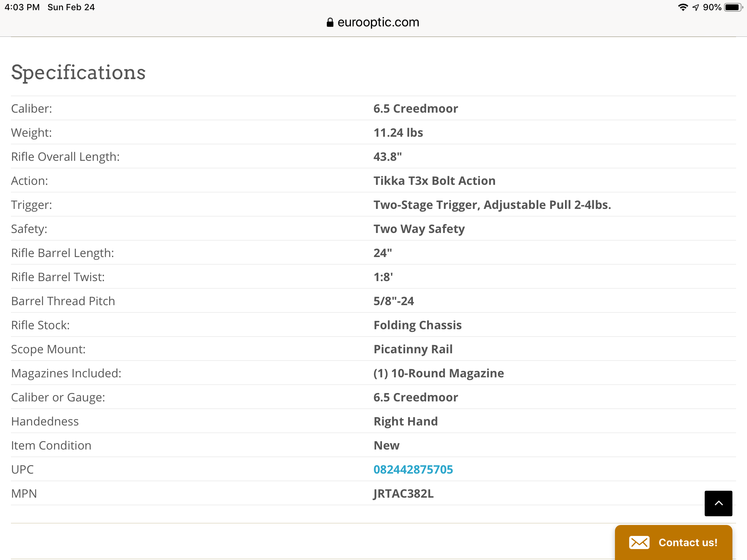Screen dimensions: 747x560
Task: Select the (1) 10-Round Magazine value
Action: (438, 373)
